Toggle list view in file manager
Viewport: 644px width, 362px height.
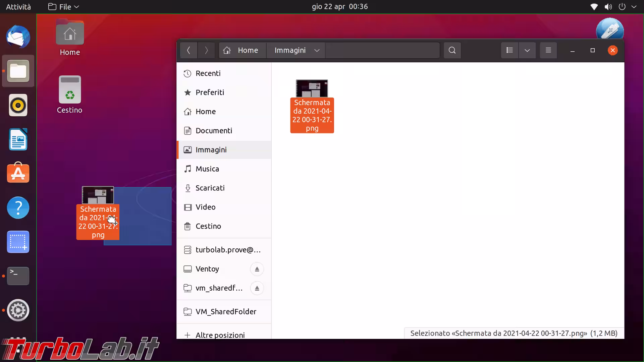509,50
